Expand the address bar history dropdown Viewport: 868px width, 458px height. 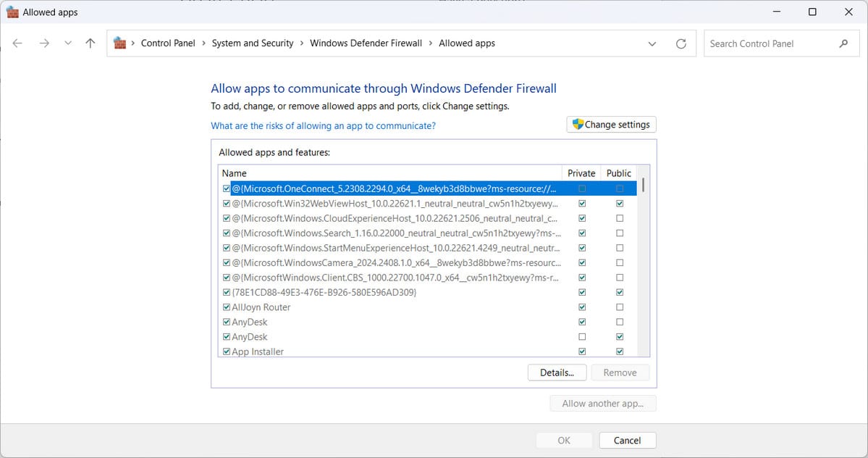652,43
